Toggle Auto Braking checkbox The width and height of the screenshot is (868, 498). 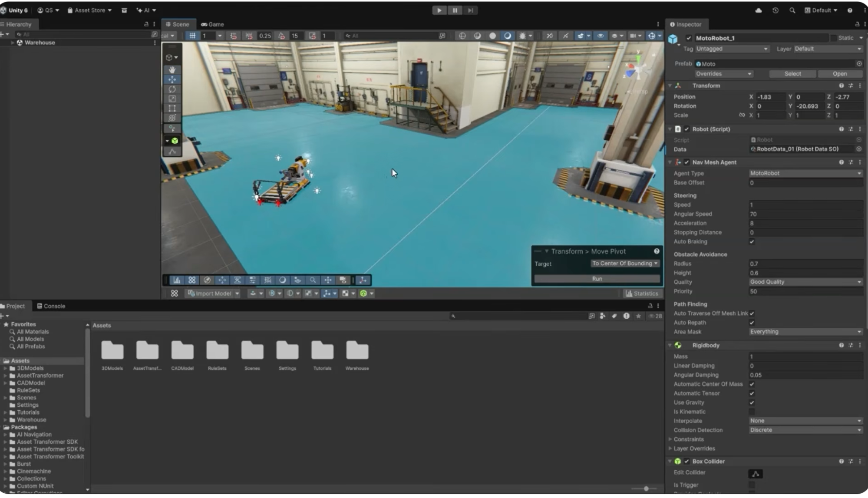tap(752, 242)
